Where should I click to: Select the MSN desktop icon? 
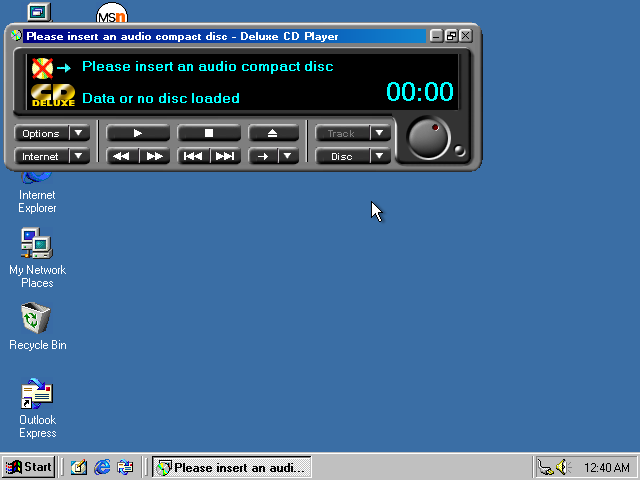[112, 13]
